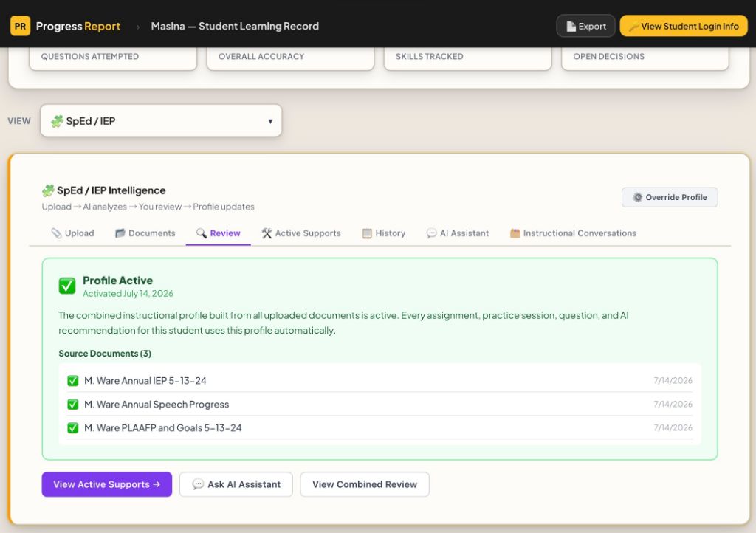Viewport: 756px width, 533px height.
Task: Toggle checkbox for M. Ware Annual IEP 5-13-24
Action: pyautogui.click(x=73, y=381)
